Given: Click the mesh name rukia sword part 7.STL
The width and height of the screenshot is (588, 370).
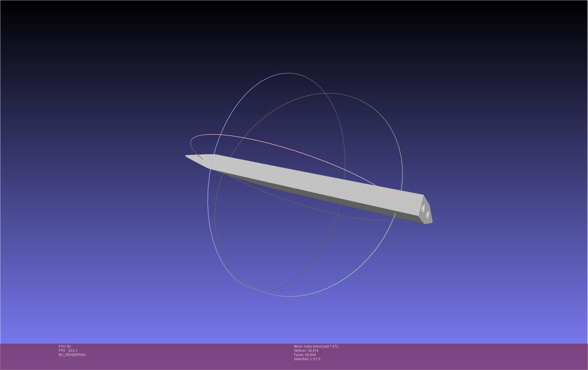Looking at the screenshot, I should tap(321, 346).
